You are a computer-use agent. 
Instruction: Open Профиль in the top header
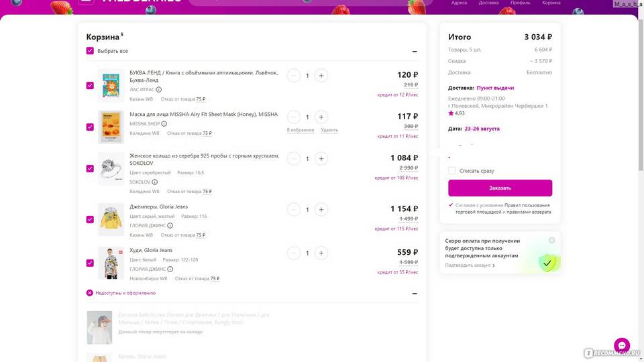(x=519, y=3)
